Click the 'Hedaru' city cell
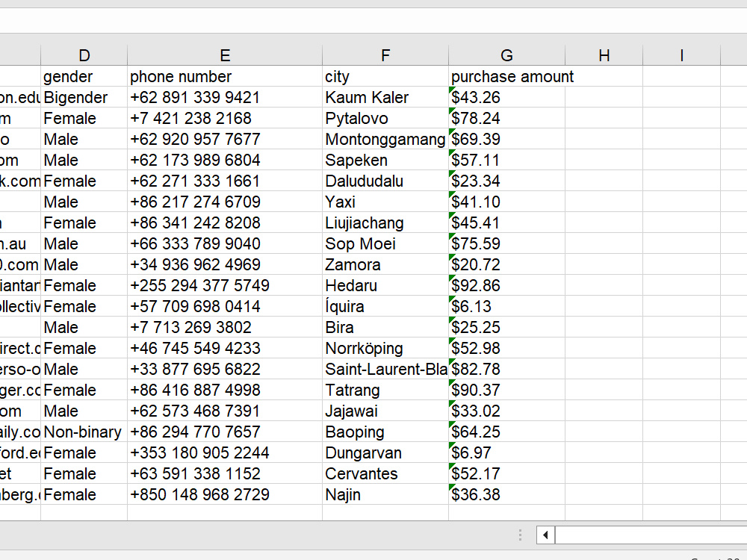The image size is (747, 560). (385, 285)
